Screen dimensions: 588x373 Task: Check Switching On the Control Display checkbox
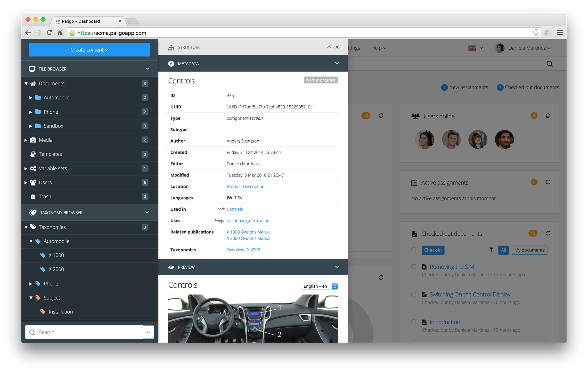(x=414, y=294)
